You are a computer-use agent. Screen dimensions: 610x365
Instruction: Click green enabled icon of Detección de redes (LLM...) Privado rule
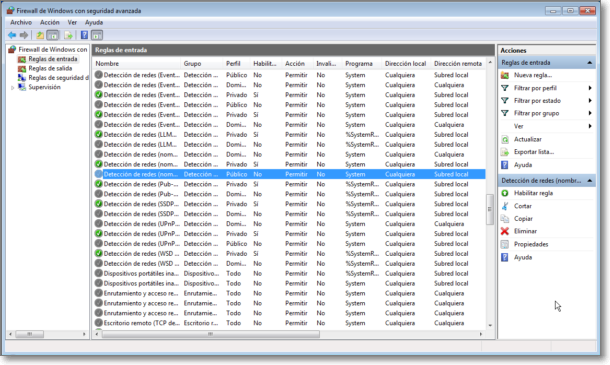[98, 134]
